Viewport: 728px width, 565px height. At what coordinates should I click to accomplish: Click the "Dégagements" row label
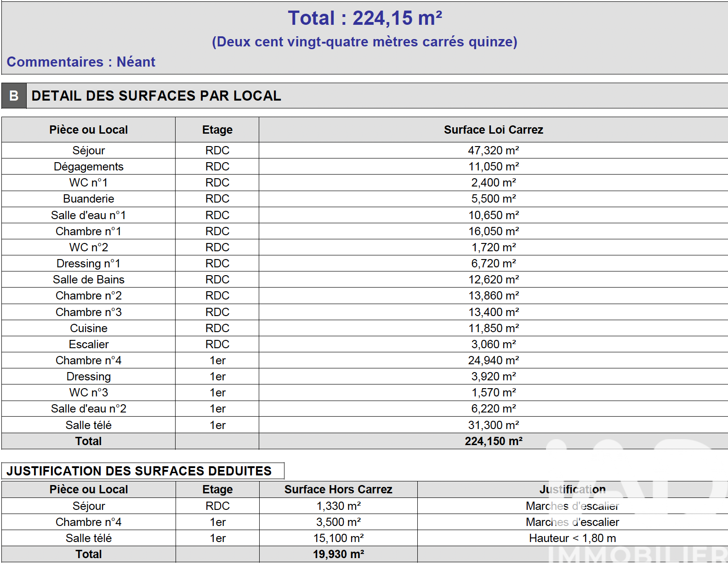(x=88, y=167)
